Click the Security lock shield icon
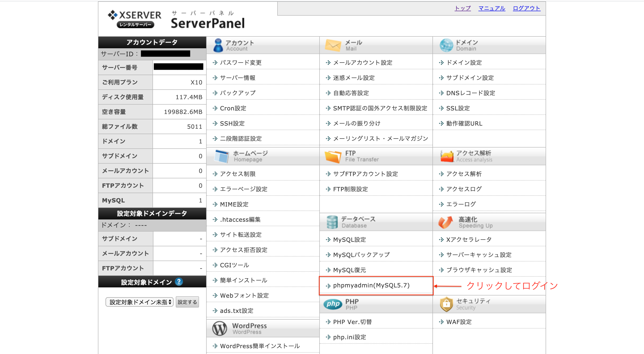Image resolution: width=644 pixels, height=354 pixels. 447,304
